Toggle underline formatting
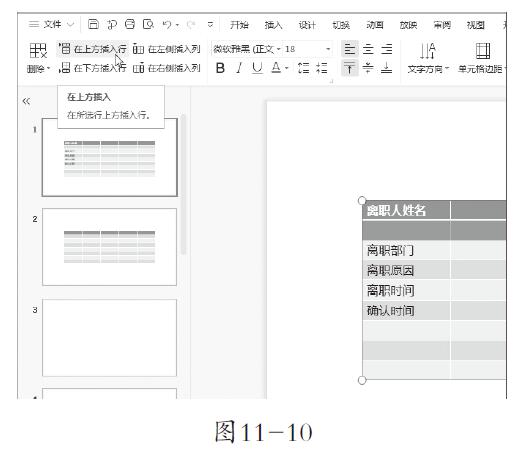 click(x=257, y=68)
